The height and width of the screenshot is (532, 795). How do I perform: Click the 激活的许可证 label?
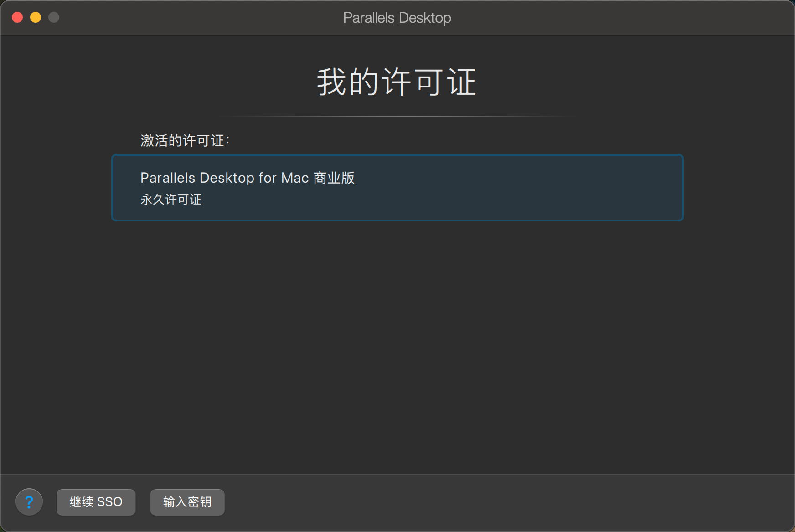pyautogui.click(x=185, y=140)
